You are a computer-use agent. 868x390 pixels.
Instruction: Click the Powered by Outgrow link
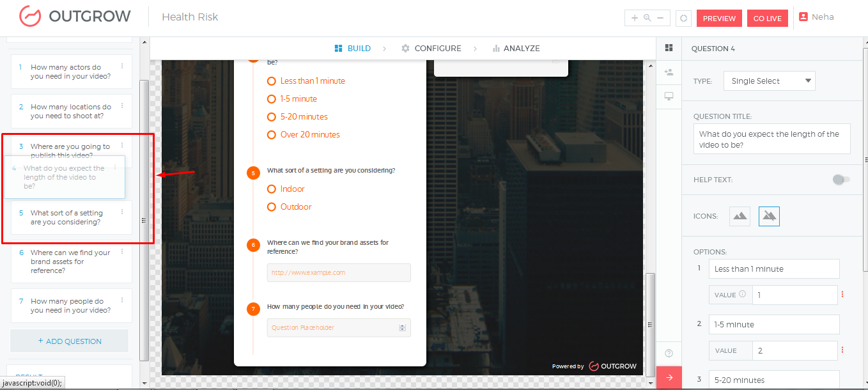(594, 366)
